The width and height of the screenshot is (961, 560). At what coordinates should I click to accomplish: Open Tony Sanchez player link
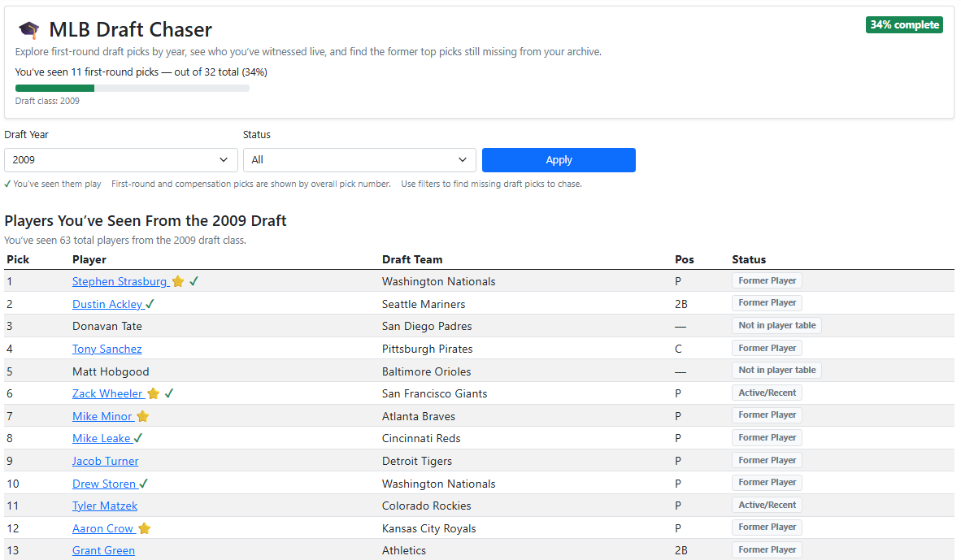tap(107, 349)
